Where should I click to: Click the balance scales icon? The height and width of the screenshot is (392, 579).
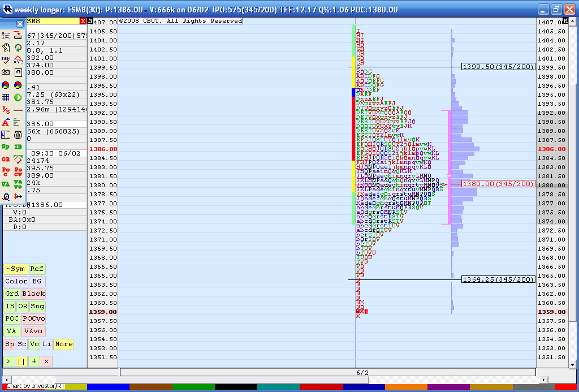[x=18, y=135]
